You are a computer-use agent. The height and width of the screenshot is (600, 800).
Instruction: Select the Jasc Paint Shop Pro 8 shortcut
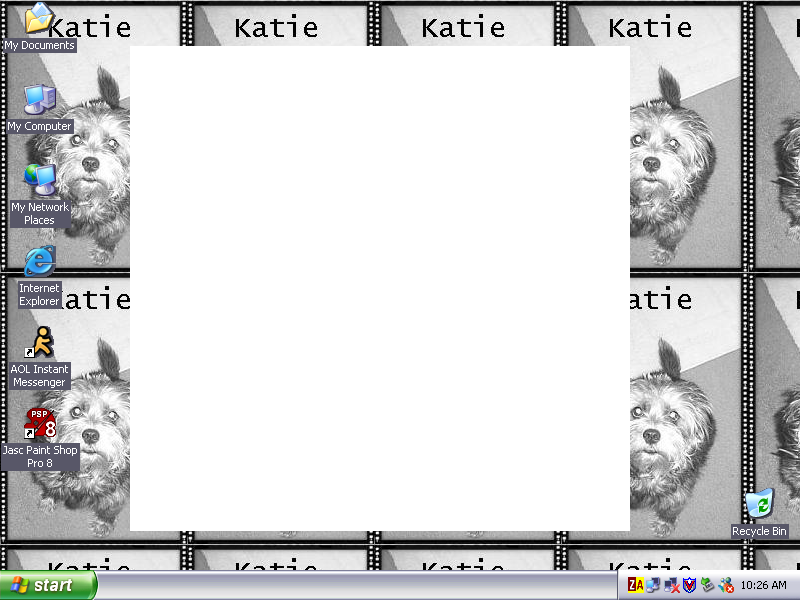click(40, 423)
